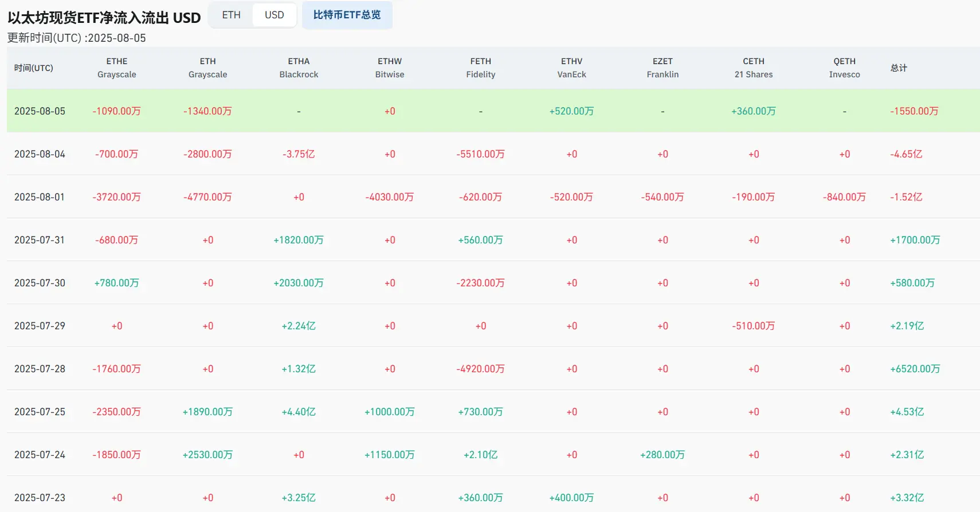Open the 比特币ETF总览 link
Viewport: 980px width, 512px height.
pos(347,15)
